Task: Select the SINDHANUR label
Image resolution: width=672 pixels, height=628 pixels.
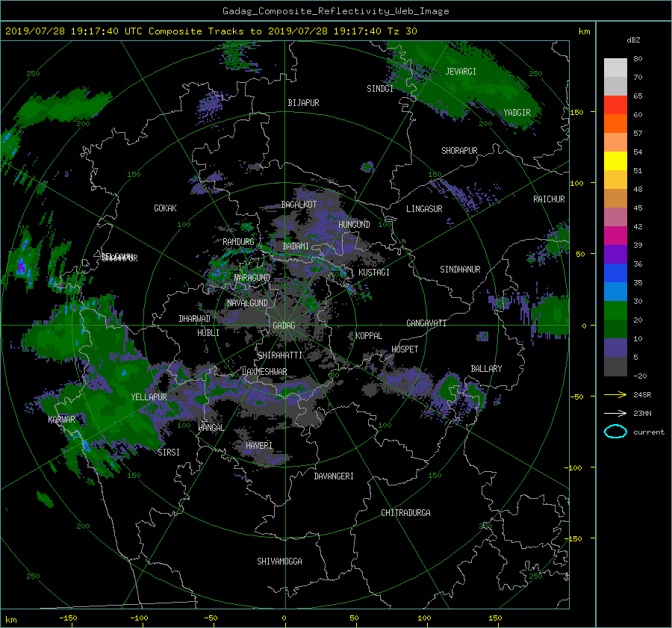Action: tap(460, 270)
